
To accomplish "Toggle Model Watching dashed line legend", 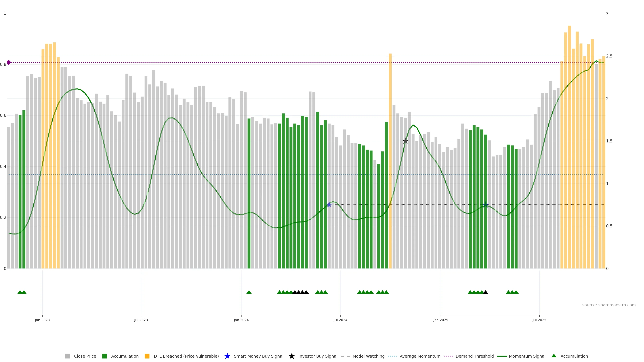I will pos(368,356).
